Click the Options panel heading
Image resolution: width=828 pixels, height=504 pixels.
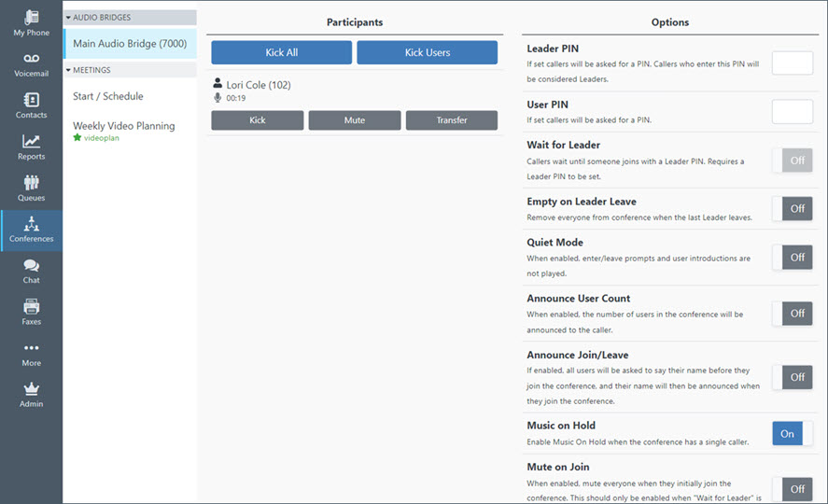(670, 22)
